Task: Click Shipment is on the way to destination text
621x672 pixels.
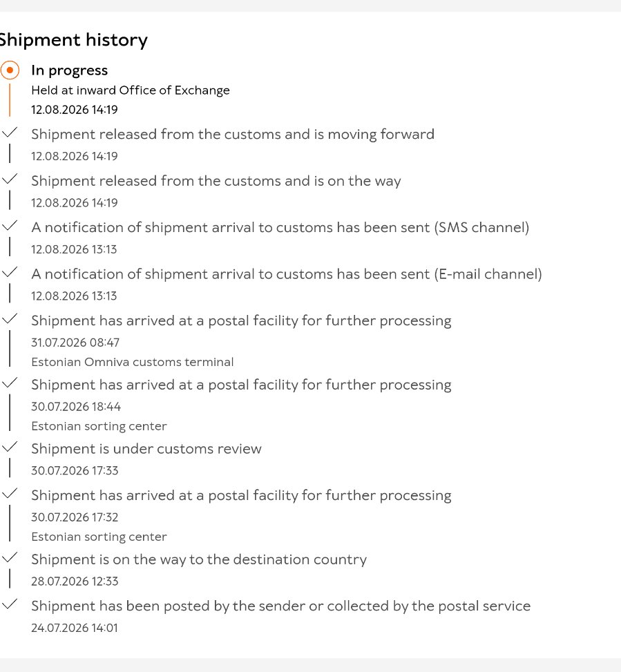Action: [199, 559]
